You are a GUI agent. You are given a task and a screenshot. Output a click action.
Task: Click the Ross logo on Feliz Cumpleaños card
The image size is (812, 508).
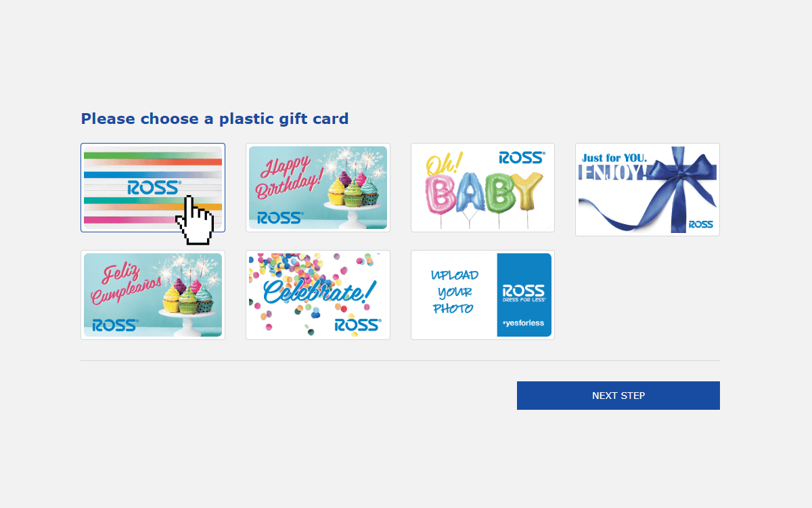click(x=115, y=325)
